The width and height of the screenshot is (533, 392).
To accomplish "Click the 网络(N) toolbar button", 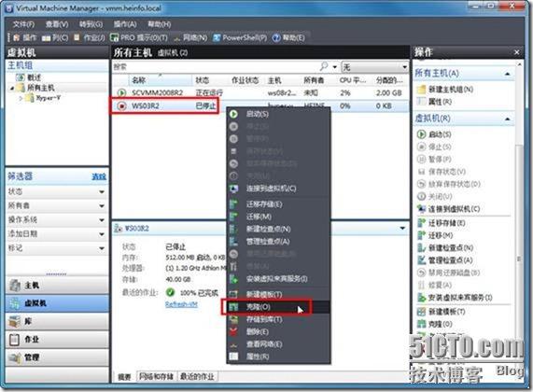I will 190,37.
